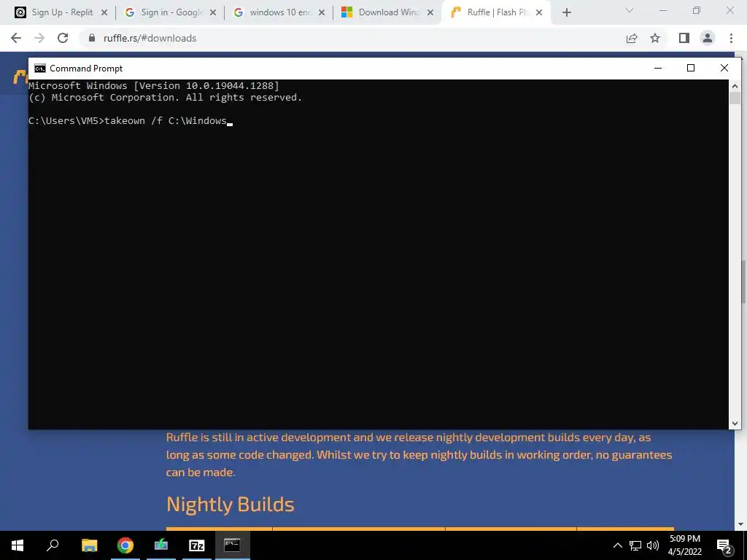This screenshot has height=560, width=747.
Task: Maximize the Command Prompt window
Action: pos(691,68)
